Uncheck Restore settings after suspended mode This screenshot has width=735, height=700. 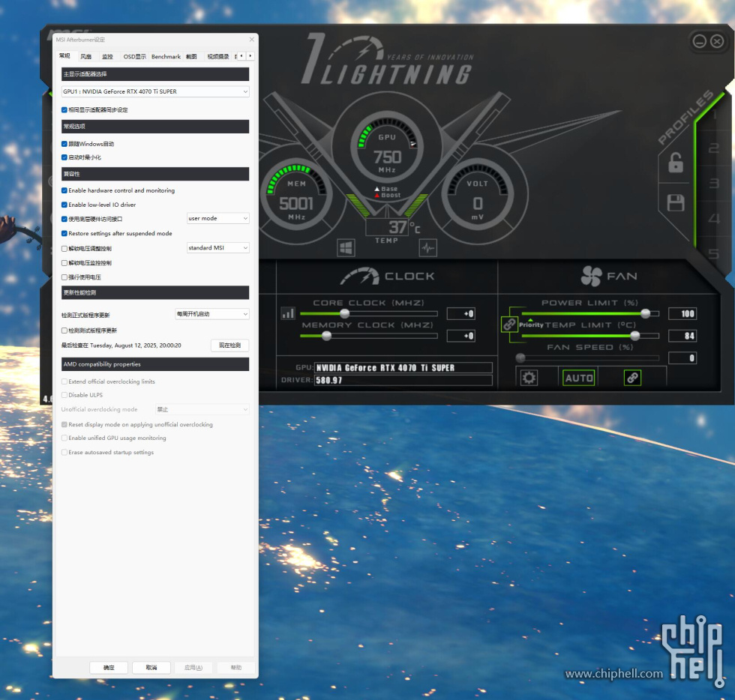pos(64,233)
